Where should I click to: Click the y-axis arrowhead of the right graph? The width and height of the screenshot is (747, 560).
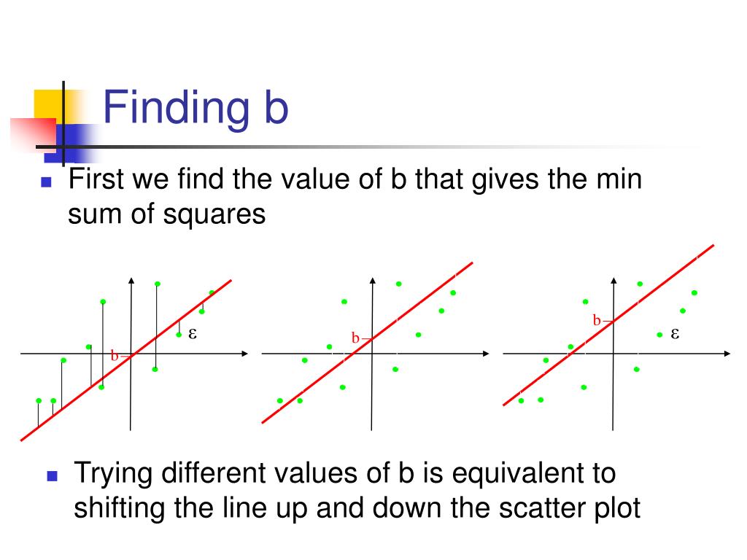point(614,281)
